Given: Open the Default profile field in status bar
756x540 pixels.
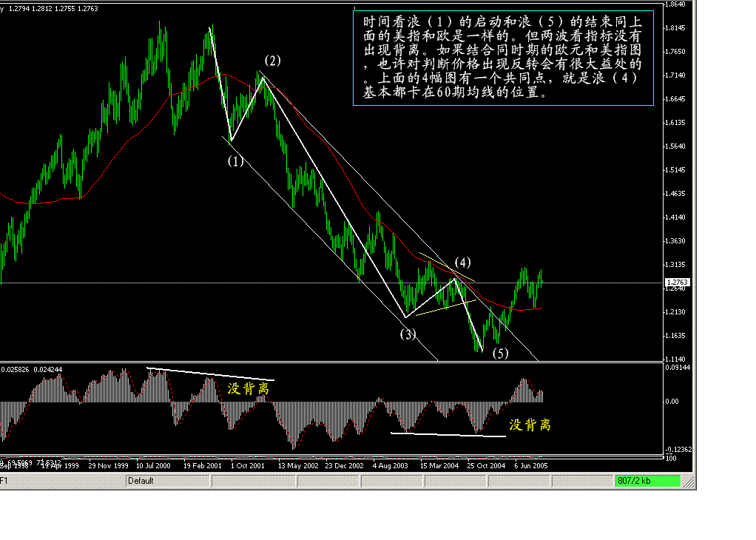Looking at the screenshot, I should (168, 481).
